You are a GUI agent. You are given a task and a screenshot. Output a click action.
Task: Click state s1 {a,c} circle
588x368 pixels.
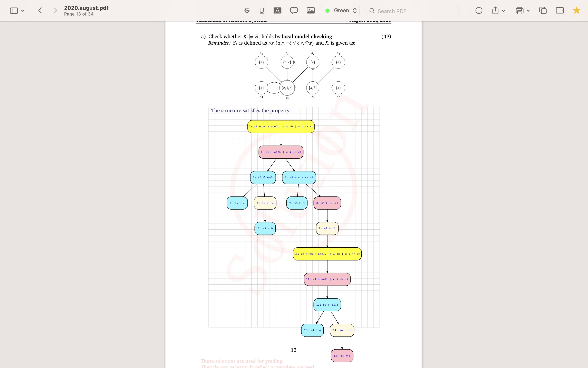pyautogui.click(x=287, y=62)
